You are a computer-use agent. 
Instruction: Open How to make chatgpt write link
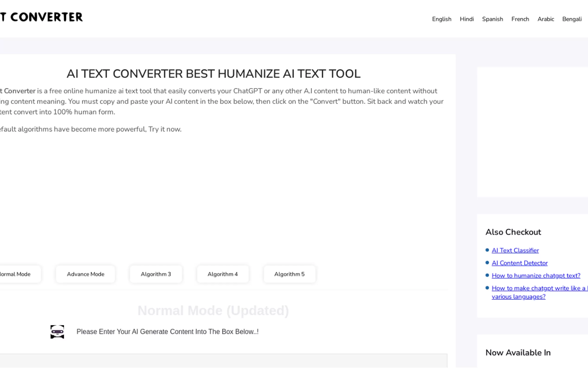pos(538,288)
